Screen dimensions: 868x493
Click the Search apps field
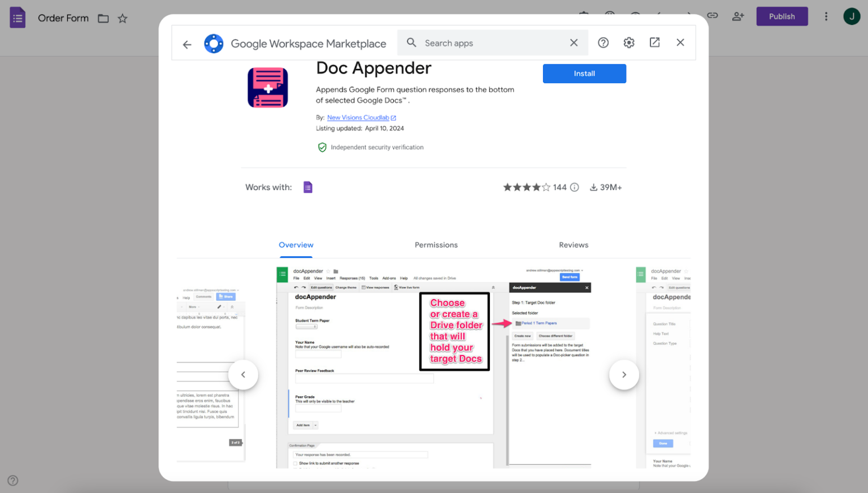(486, 42)
